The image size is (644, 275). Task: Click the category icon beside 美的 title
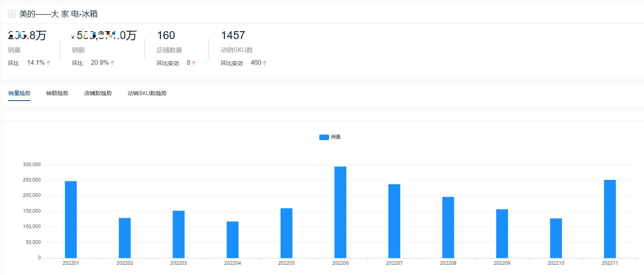12,14
